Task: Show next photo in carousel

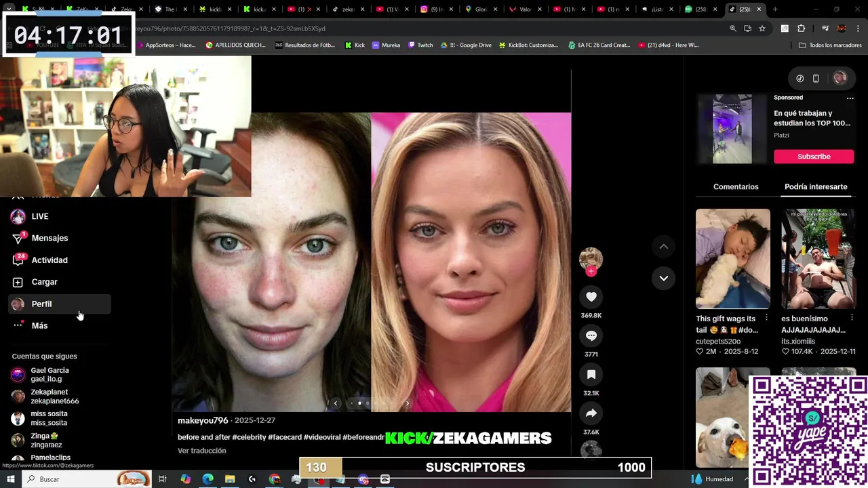Action: [x=407, y=403]
